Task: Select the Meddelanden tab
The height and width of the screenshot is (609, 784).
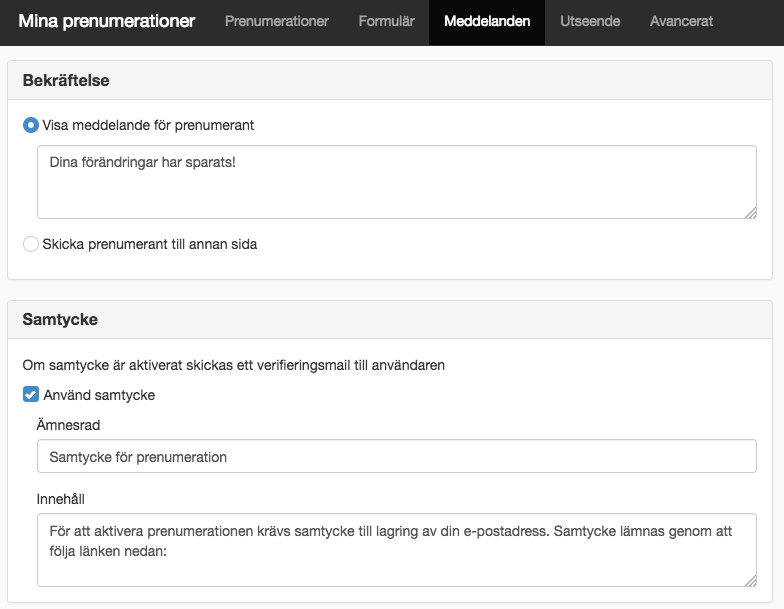Action: 487,21
